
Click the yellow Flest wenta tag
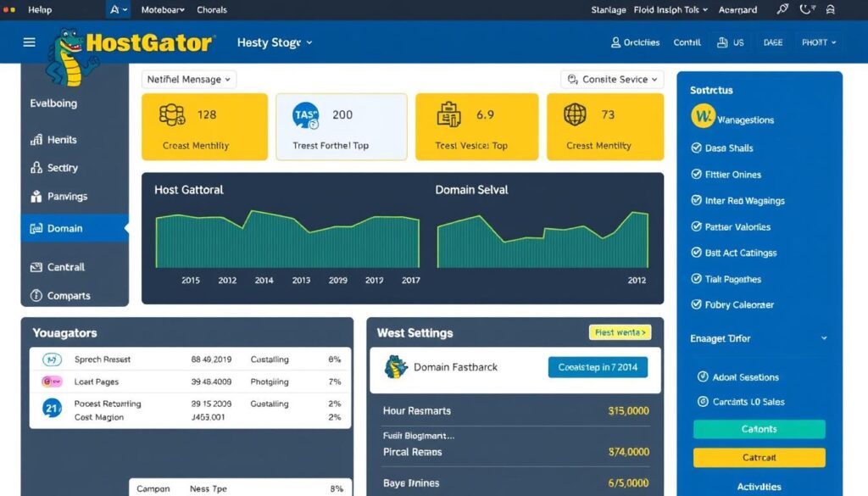pyautogui.click(x=620, y=332)
